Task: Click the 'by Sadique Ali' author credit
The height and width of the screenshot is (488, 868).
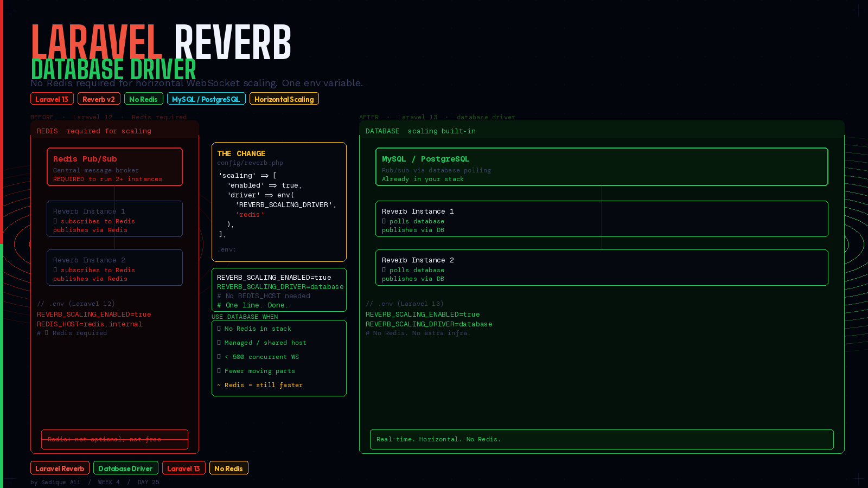Action: 54,482
